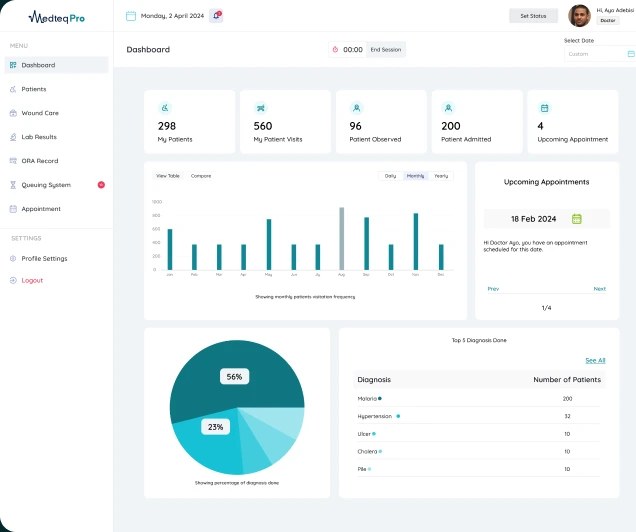Click the Lab Results microscope icon

click(13, 137)
